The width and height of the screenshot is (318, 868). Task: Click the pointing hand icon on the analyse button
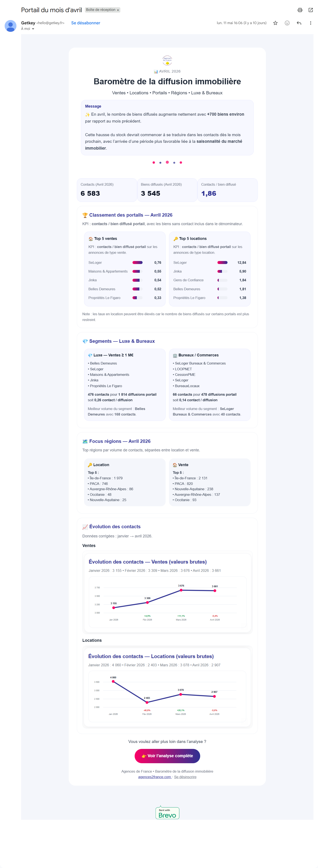pos(144,756)
